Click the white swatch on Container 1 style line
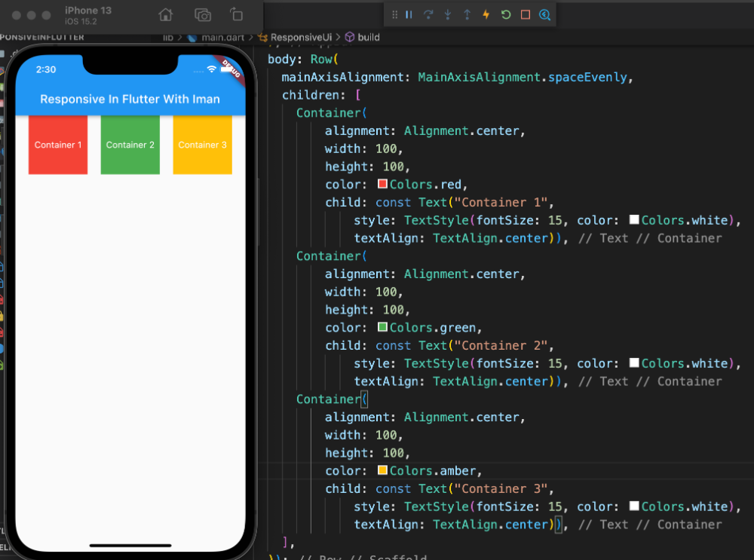Screen dimensions: 754x560 (x=634, y=219)
